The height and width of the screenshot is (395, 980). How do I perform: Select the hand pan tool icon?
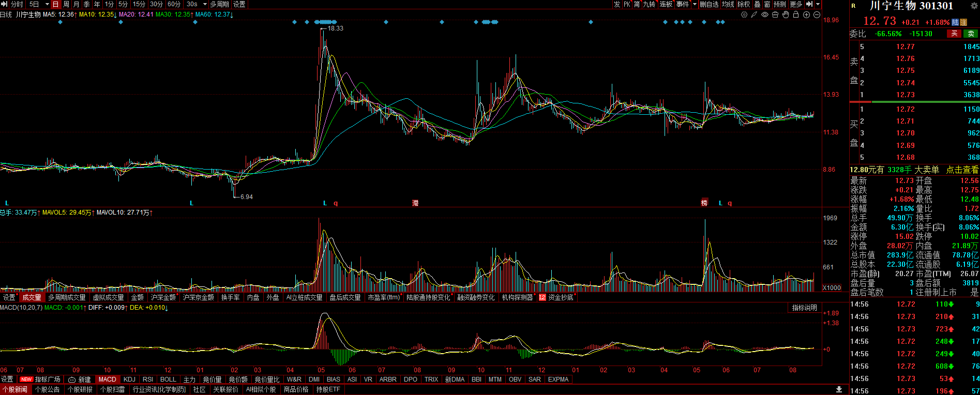tap(786, 14)
